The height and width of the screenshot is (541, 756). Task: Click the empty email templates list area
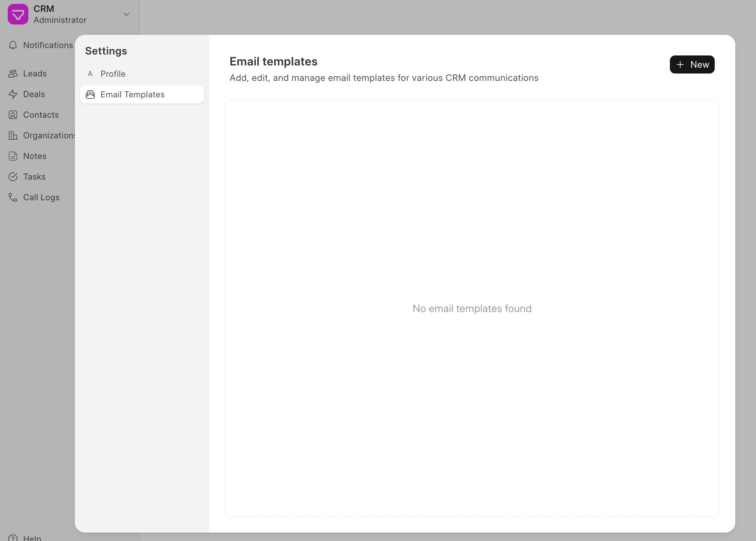[x=472, y=309]
